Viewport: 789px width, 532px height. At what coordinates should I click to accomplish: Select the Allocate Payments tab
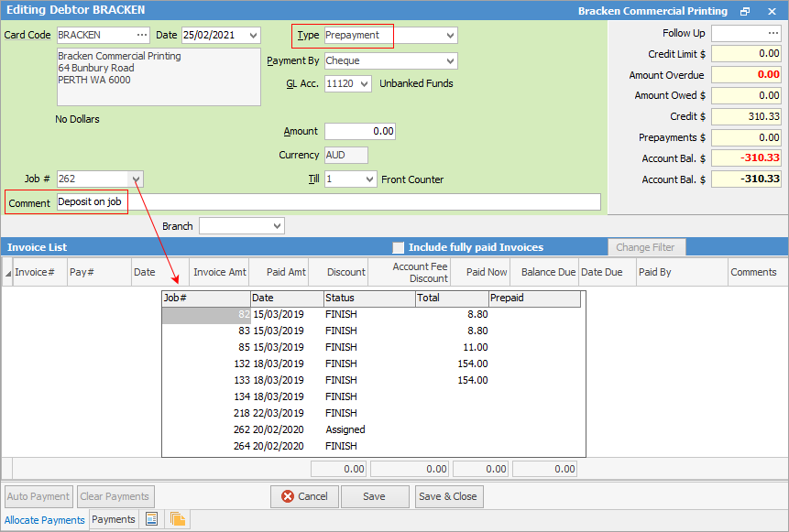pos(44,519)
